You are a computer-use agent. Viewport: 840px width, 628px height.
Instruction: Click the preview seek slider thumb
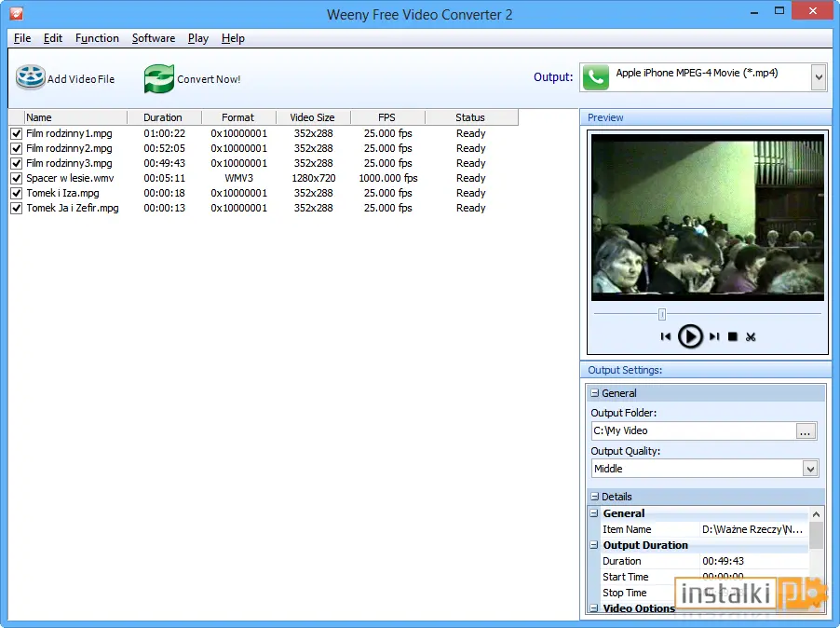click(x=662, y=314)
